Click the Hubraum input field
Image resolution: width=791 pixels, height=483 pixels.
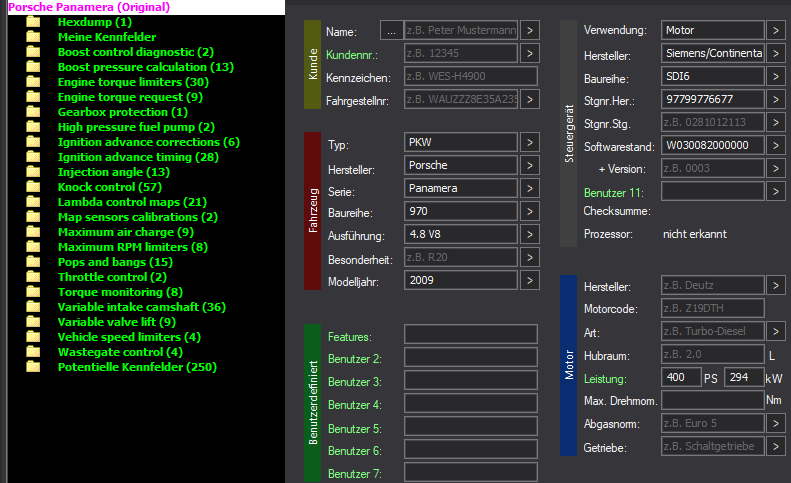pos(713,354)
